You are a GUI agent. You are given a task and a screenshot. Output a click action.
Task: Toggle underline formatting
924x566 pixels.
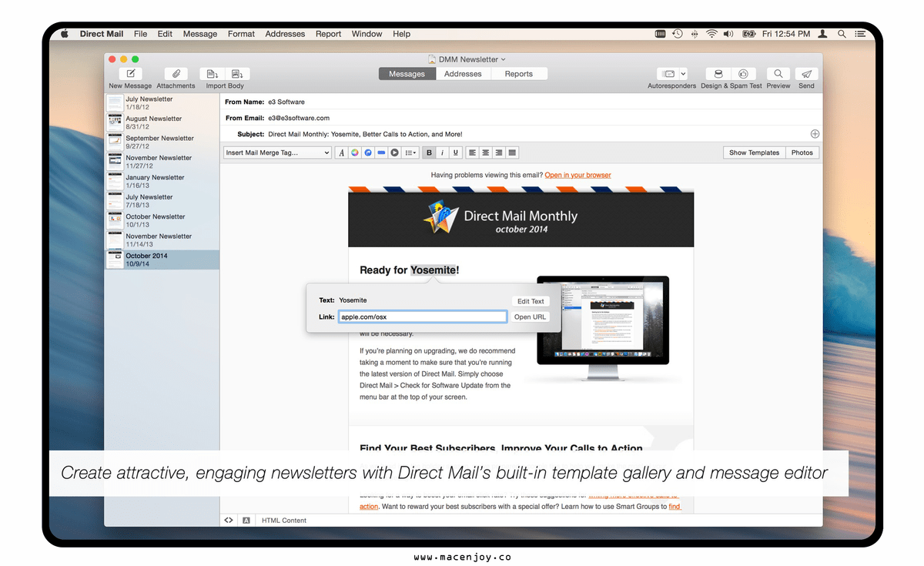(x=456, y=152)
